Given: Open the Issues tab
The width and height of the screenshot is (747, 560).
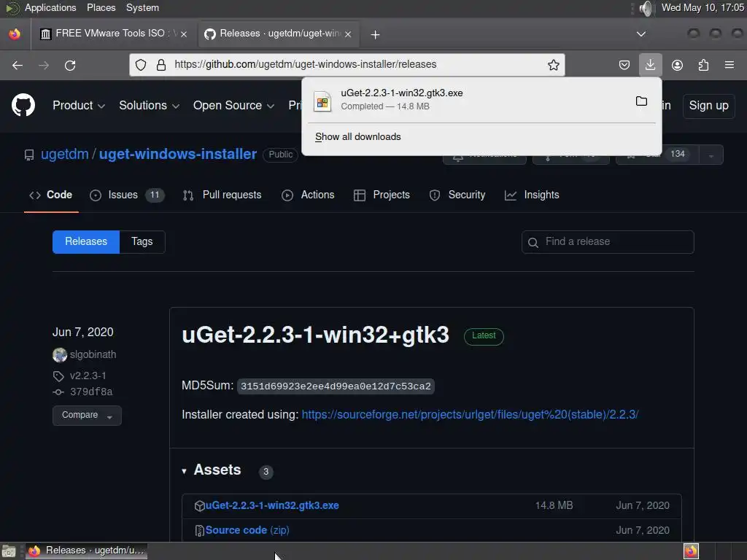Looking at the screenshot, I should [127, 195].
